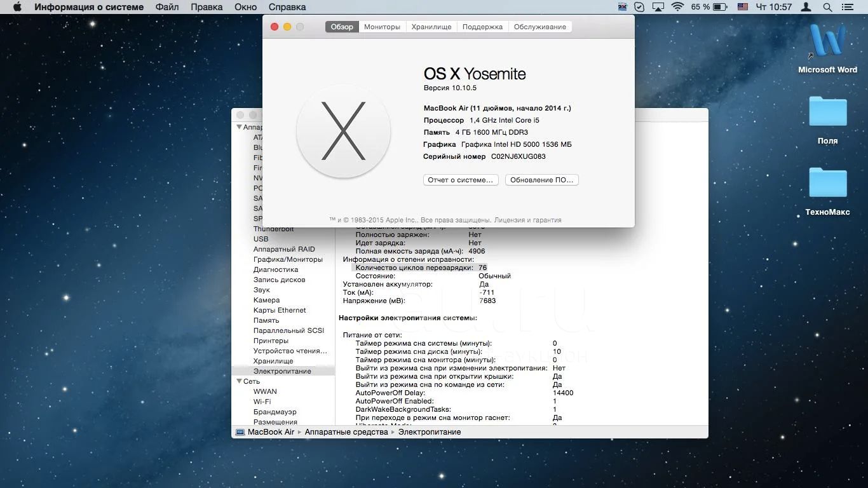Select Аппаратный RAID in sidebar

284,249
